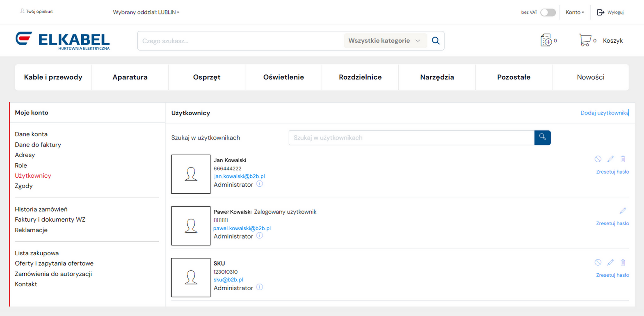Click the Dodaj użytkownika link
Screen dimensions: 644x316
coord(604,113)
